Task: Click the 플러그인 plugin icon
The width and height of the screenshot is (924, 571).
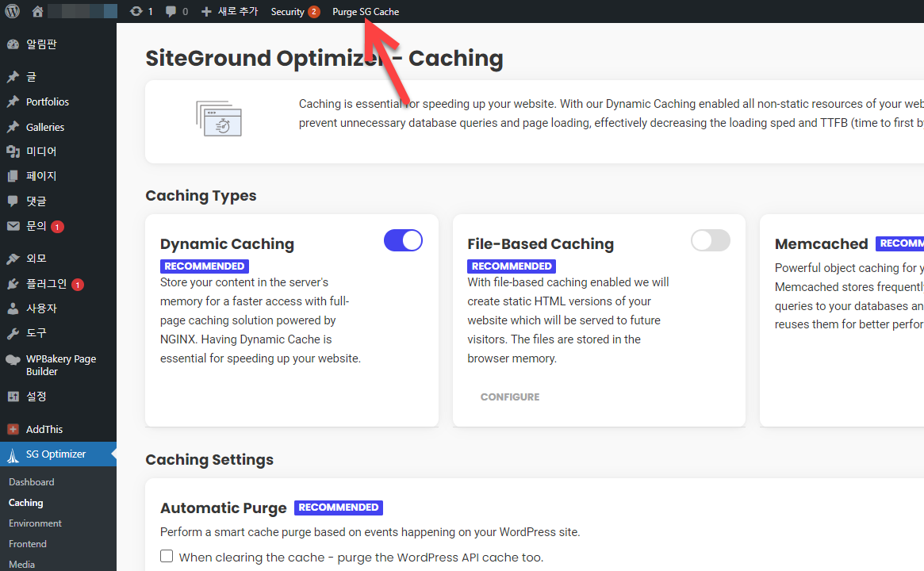Action: (x=13, y=284)
